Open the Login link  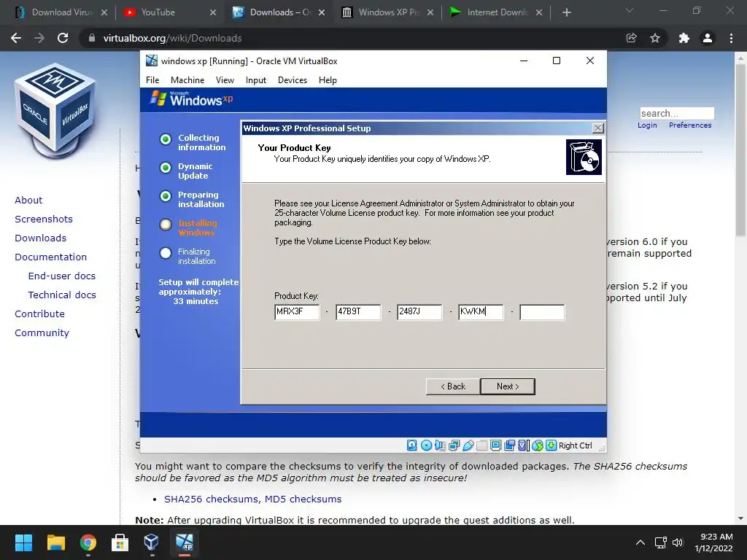[x=647, y=125]
